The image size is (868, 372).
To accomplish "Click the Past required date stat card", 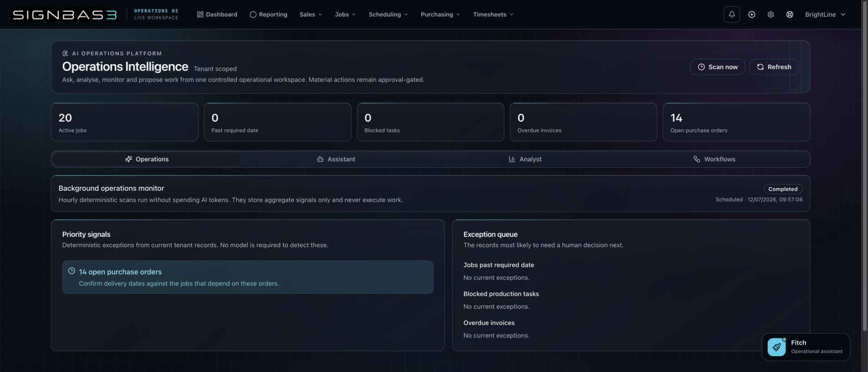I will click(x=277, y=122).
